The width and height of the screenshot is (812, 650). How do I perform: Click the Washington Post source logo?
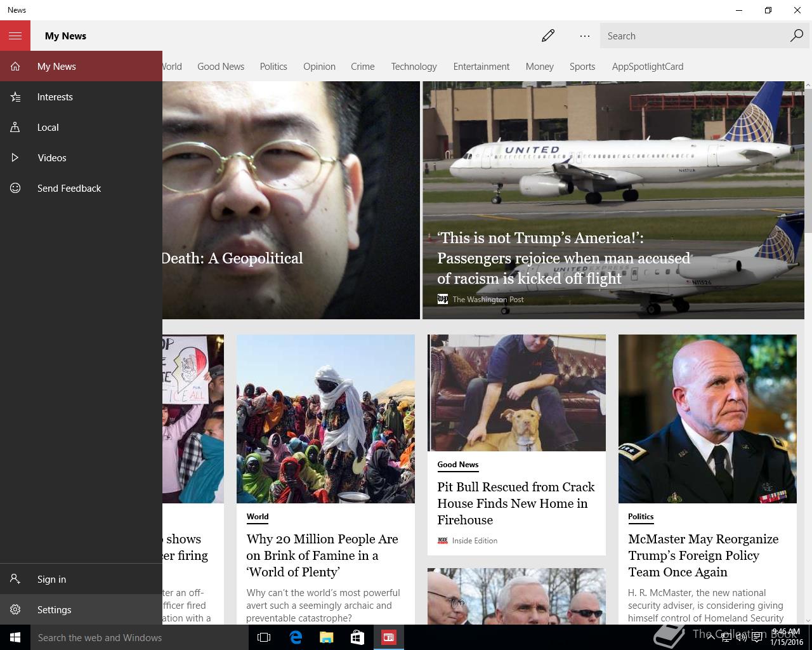[442, 299]
